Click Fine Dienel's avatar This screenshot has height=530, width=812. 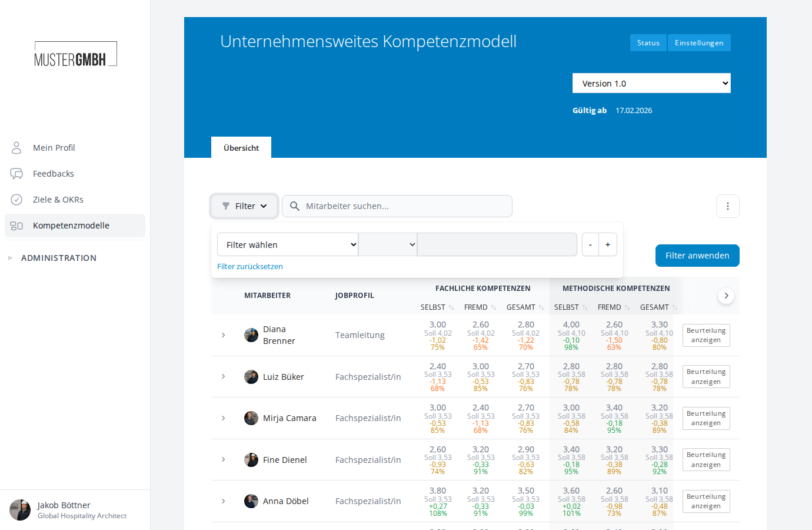click(251, 460)
